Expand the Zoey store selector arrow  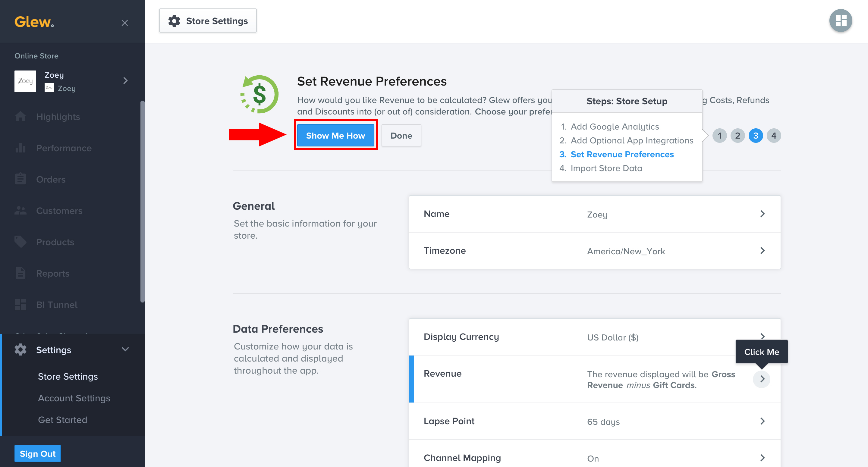point(125,80)
